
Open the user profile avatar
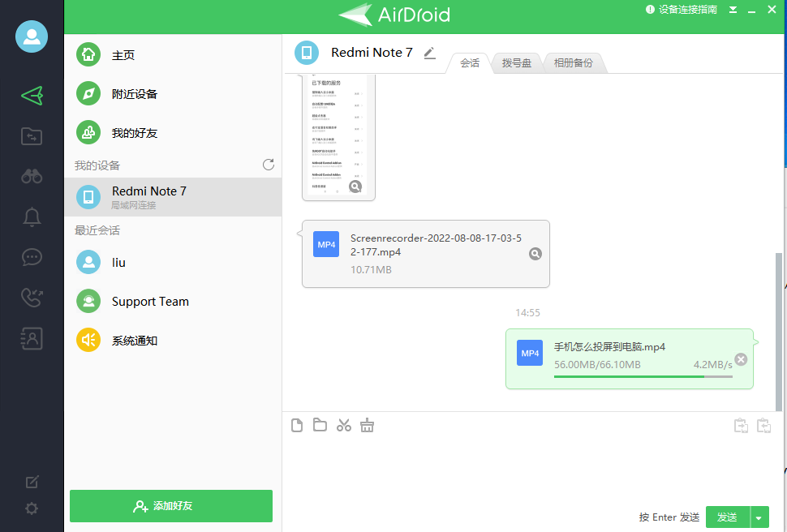[32, 36]
